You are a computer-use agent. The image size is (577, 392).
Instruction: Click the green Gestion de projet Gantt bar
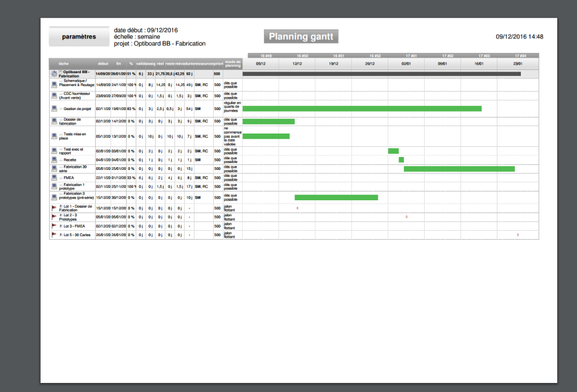coord(362,108)
